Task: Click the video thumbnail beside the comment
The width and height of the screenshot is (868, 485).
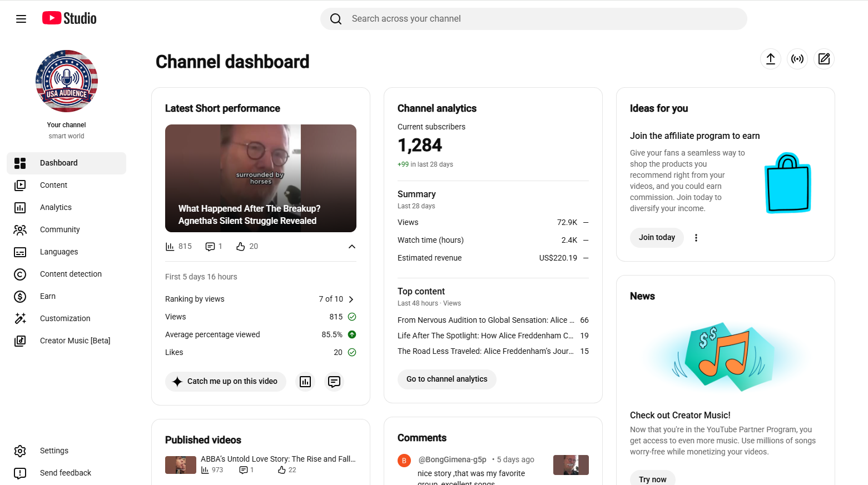Action: (x=571, y=465)
